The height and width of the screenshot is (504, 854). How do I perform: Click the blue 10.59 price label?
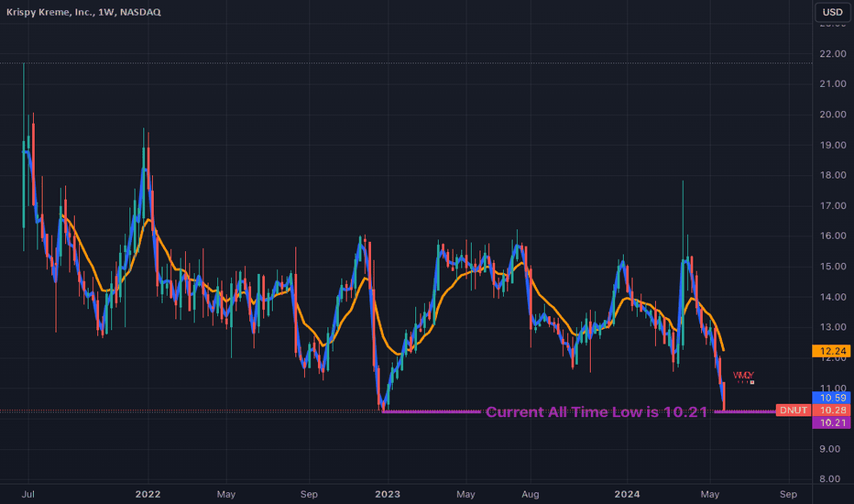(831, 398)
